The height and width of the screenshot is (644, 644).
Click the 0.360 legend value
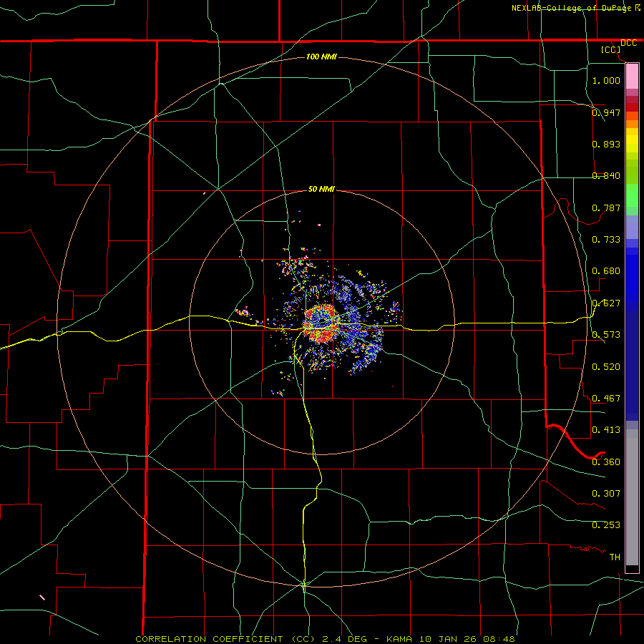pyautogui.click(x=606, y=462)
